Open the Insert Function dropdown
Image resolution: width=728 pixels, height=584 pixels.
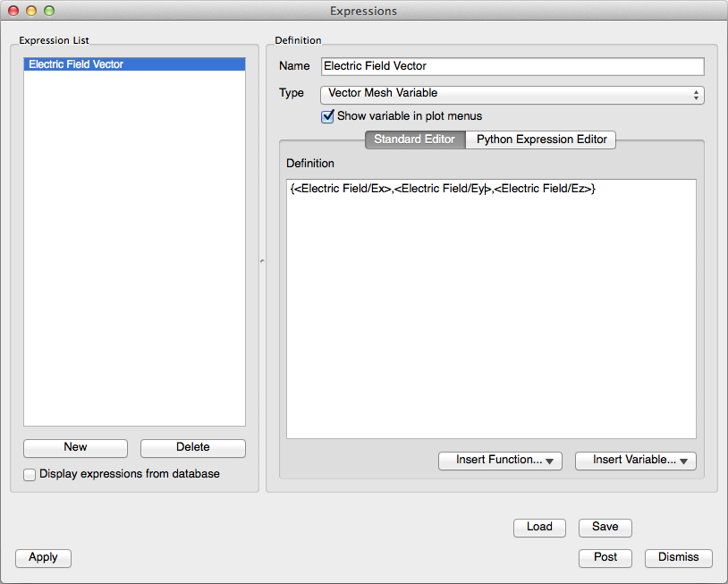pos(499,461)
